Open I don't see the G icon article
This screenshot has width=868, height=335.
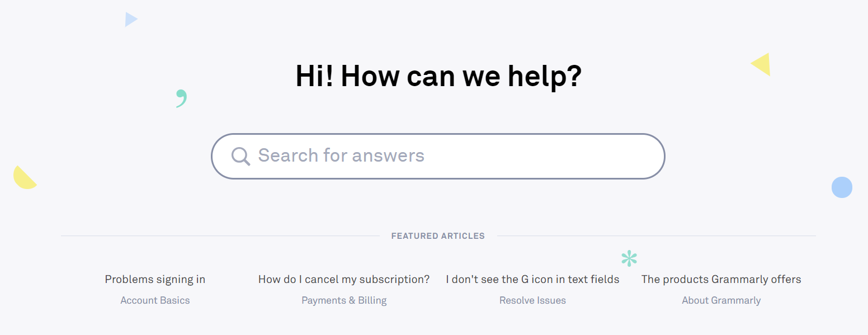tap(532, 279)
